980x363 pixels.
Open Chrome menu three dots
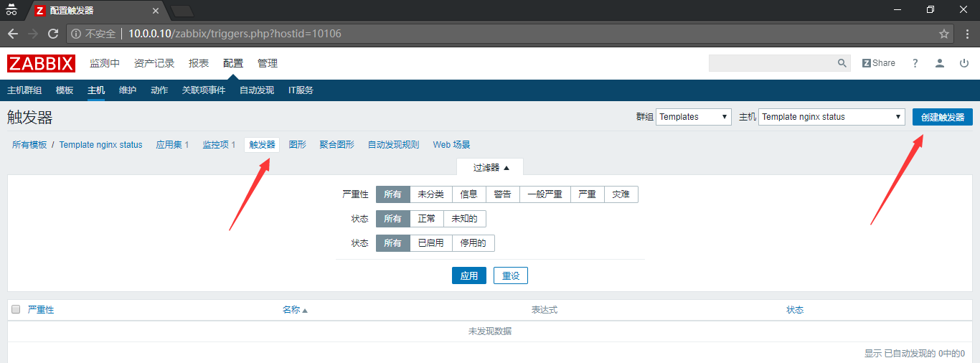966,34
